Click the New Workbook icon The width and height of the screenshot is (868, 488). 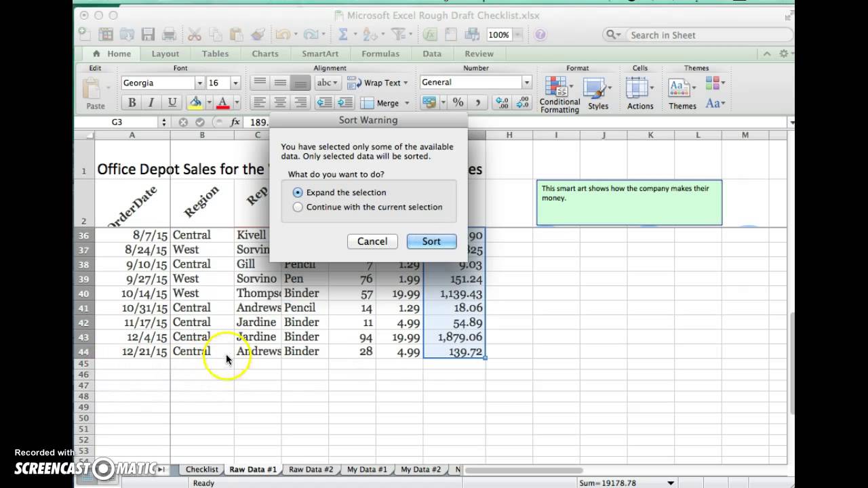click(x=84, y=34)
